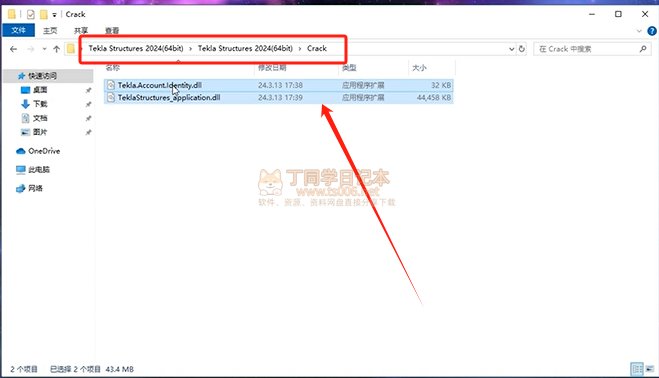Switch to large icons view in status bar
This screenshot has height=378, width=659.
pos(650,369)
